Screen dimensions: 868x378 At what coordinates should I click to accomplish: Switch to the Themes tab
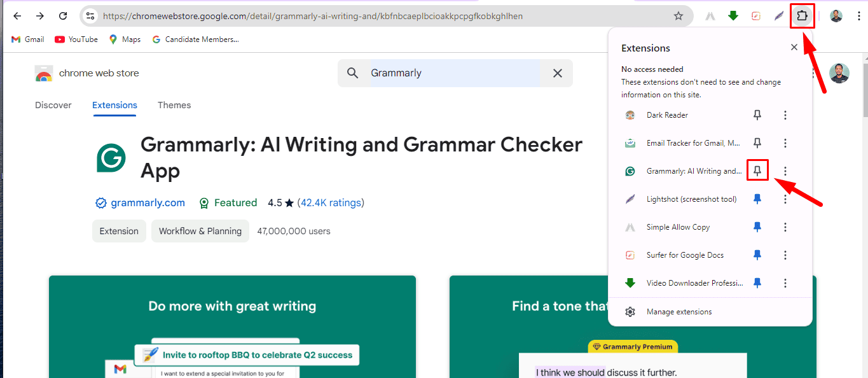point(174,105)
